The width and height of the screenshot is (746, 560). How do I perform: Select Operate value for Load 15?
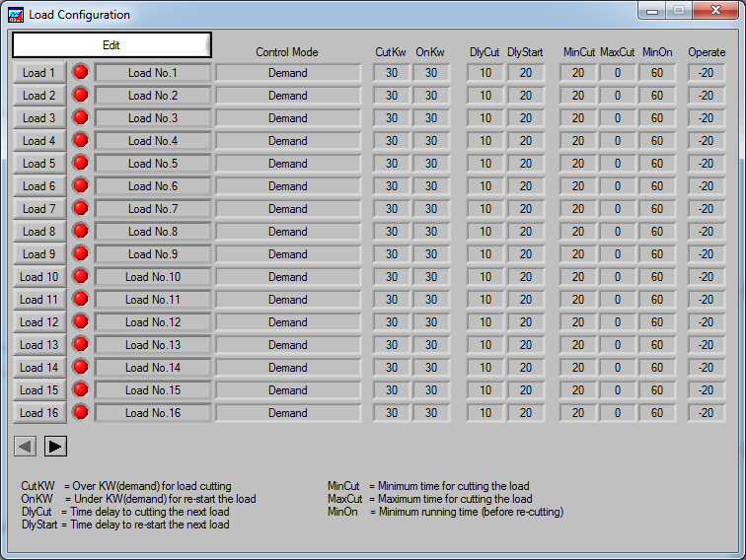coord(707,390)
